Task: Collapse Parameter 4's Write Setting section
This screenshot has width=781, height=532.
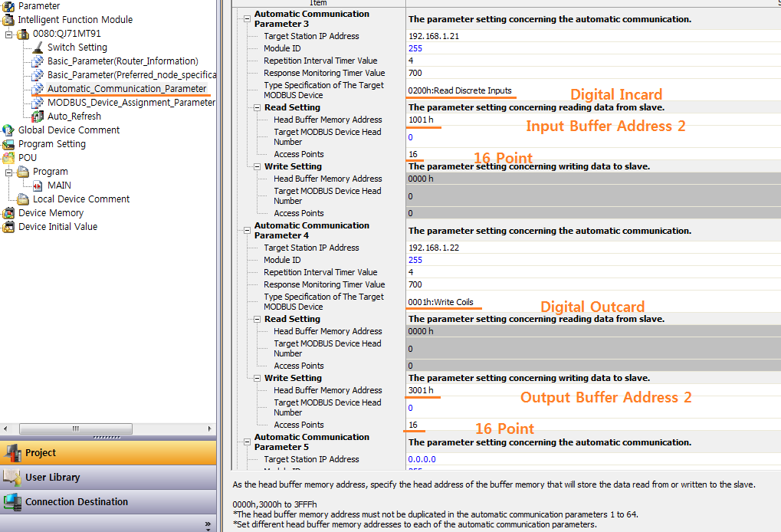Action: [x=256, y=378]
